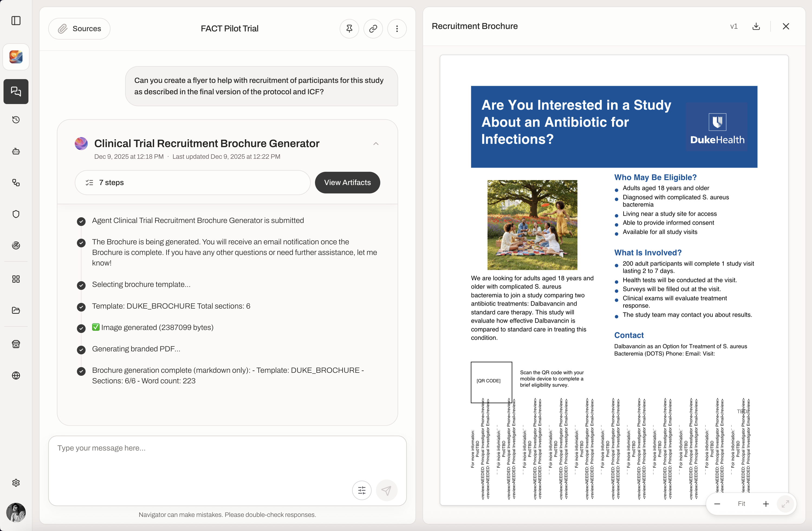This screenshot has width=812, height=531.
Task: Send the message with paper plane
Action: 386,490
